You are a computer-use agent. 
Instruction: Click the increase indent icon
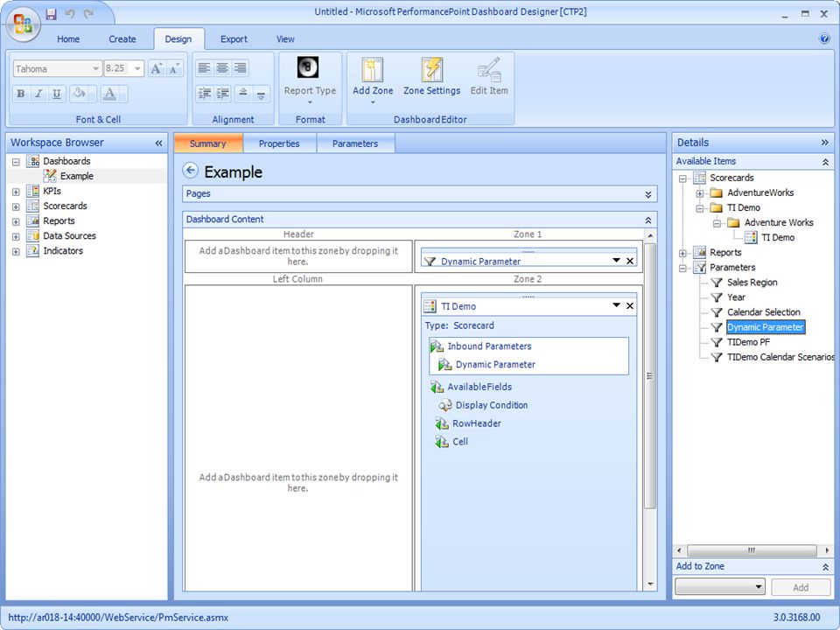[223, 94]
